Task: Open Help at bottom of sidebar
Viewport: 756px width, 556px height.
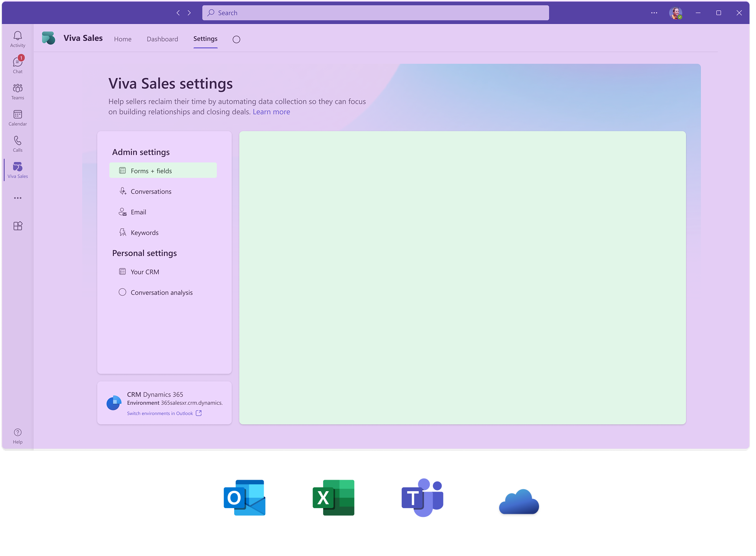Action: click(18, 436)
